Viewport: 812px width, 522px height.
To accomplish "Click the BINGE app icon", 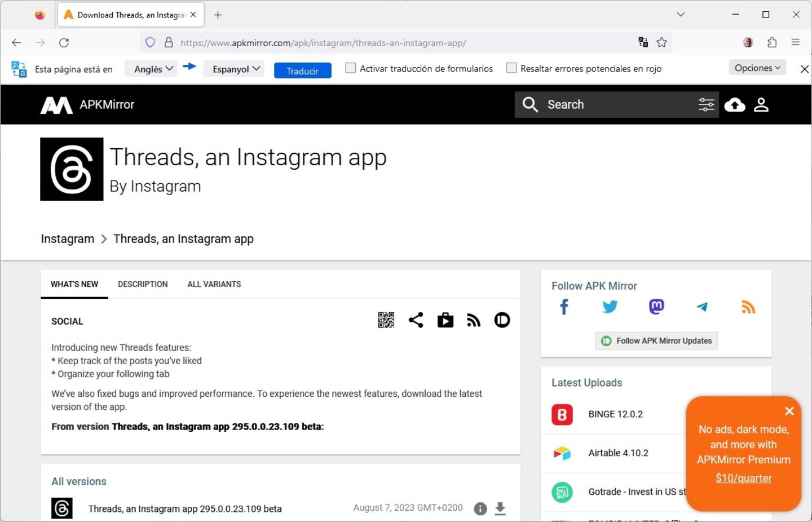I will pyautogui.click(x=562, y=415).
